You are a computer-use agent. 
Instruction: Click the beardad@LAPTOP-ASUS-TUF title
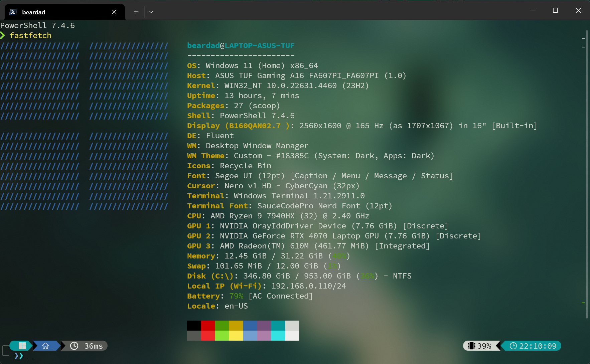click(x=241, y=45)
